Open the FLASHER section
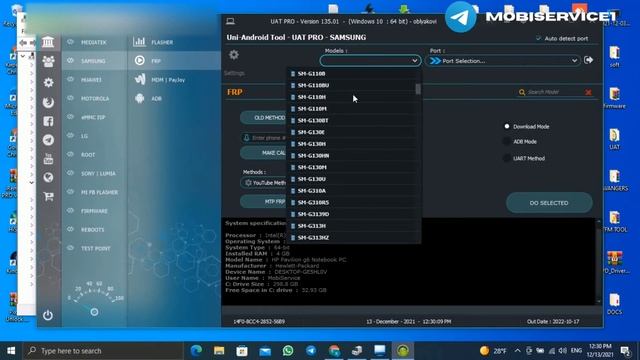Viewport: 640px width, 360px height. point(162,42)
